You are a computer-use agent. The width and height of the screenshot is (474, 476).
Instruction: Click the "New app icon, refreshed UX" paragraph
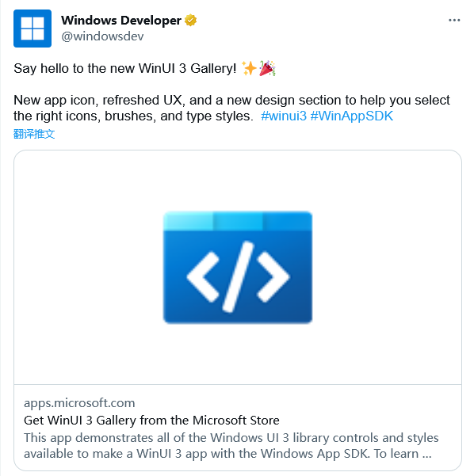[231, 108]
